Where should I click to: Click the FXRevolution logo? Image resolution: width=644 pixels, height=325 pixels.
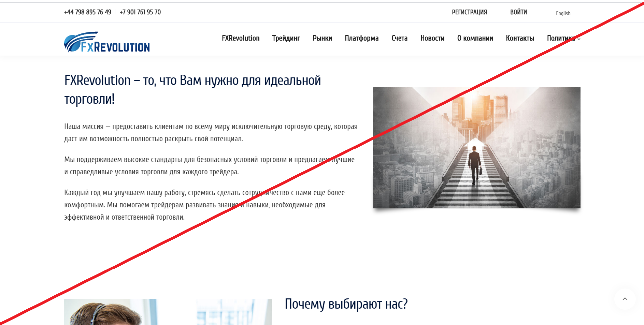pyautogui.click(x=107, y=42)
